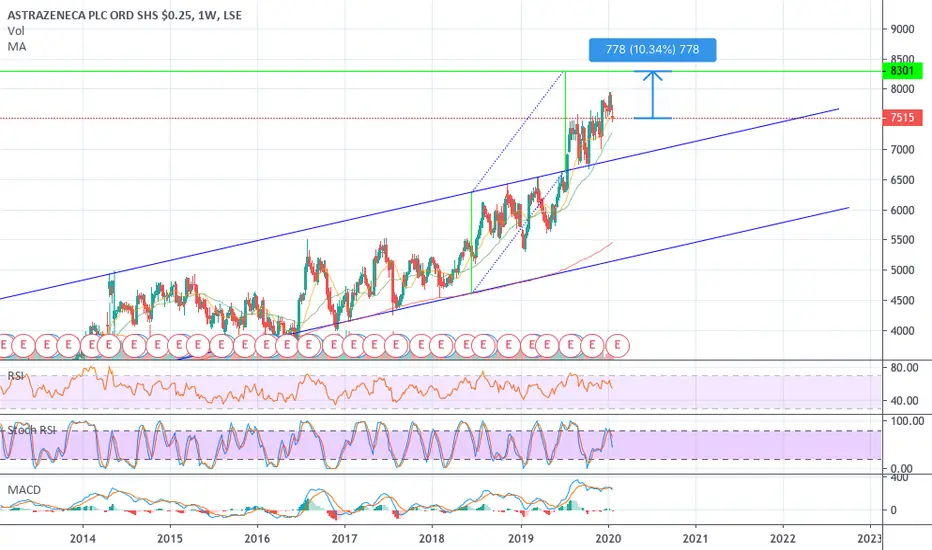Viewport: 932px width, 550px height.
Task: Click the red 7515 current price label
Action: pyautogui.click(x=902, y=118)
